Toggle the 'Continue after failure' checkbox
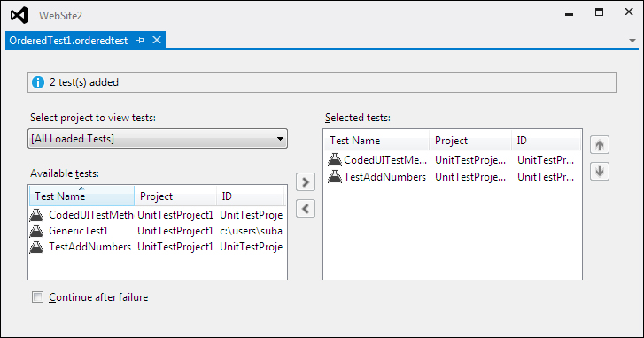 (37, 297)
